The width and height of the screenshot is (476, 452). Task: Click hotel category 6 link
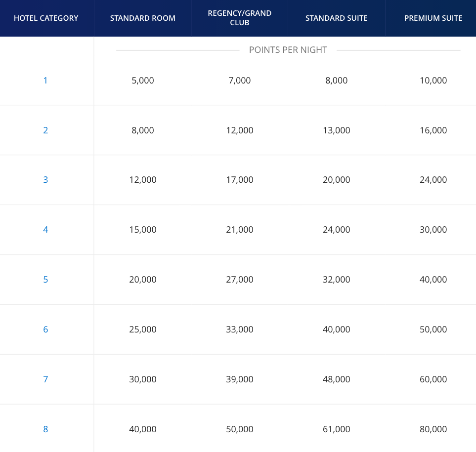[x=45, y=329]
